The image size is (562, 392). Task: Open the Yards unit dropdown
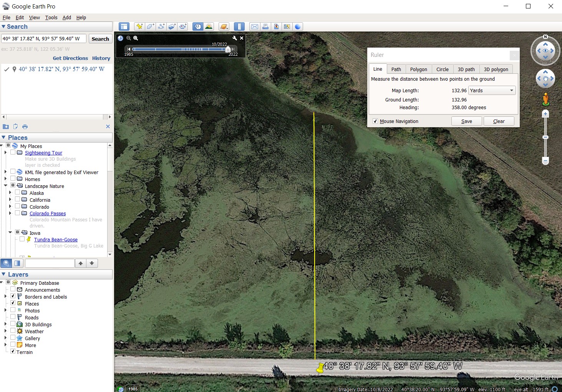492,90
